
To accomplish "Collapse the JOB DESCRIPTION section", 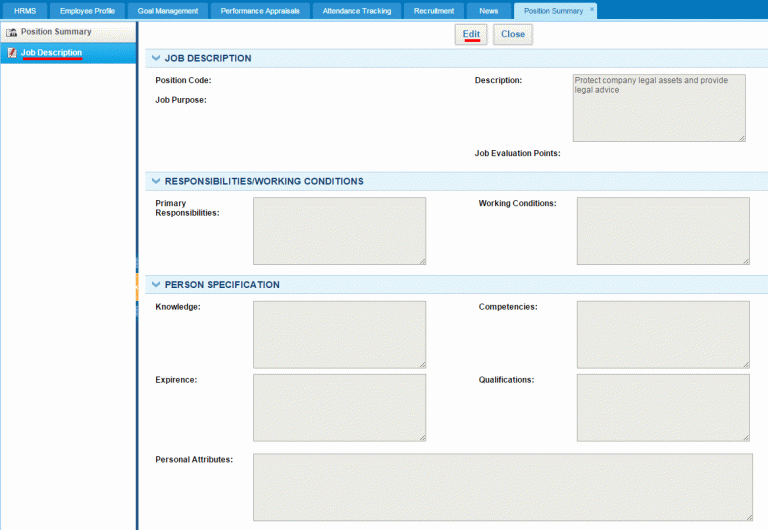I will click(x=156, y=58).
